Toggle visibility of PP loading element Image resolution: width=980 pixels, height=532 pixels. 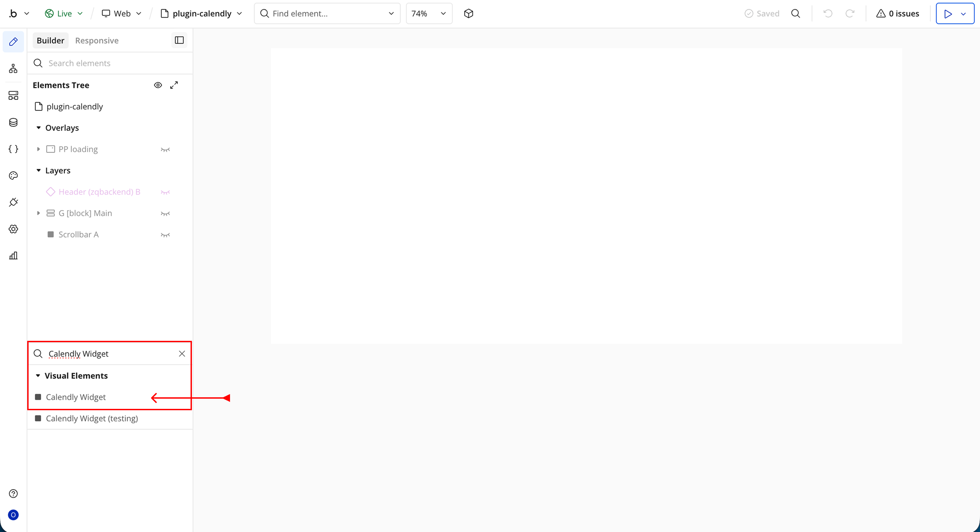[165, 149]
